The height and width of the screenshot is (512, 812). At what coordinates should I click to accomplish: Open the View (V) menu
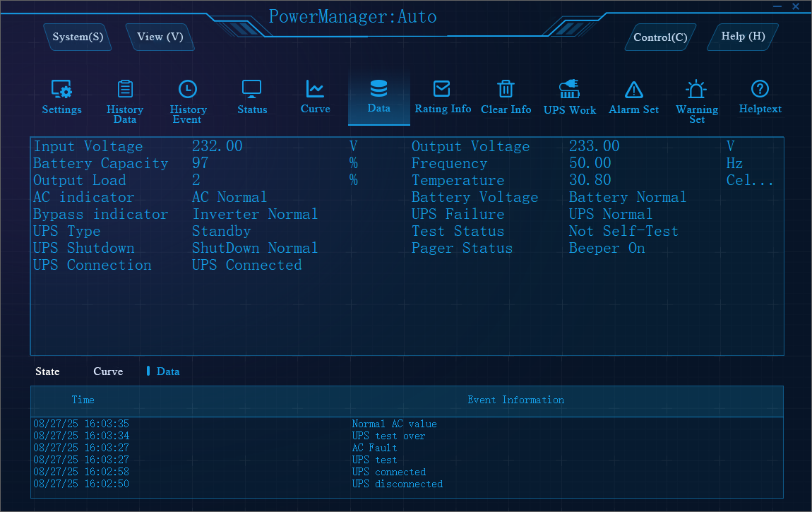coord(160,37)
